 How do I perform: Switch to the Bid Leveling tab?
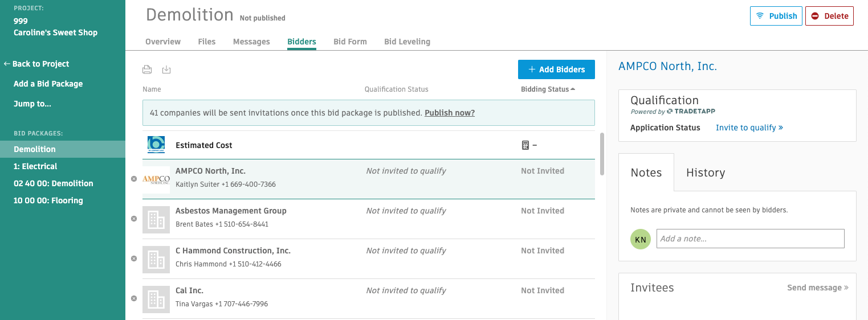tap(407, 42)
